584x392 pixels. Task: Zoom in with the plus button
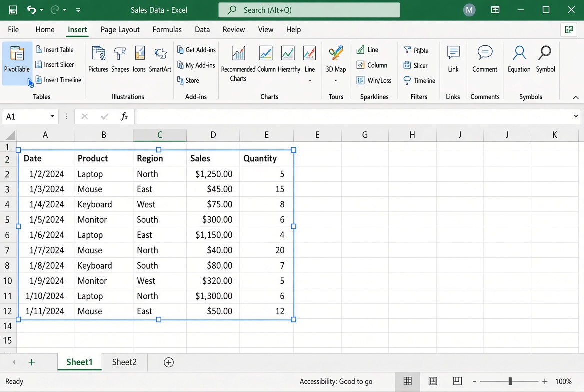coord(545,381)
